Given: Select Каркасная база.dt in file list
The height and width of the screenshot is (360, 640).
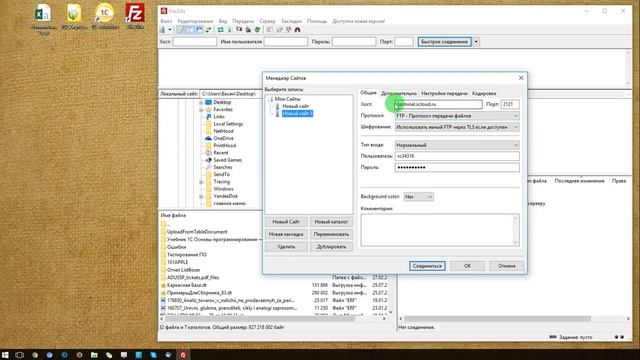Looking at the screenshot, I should 187,285.
